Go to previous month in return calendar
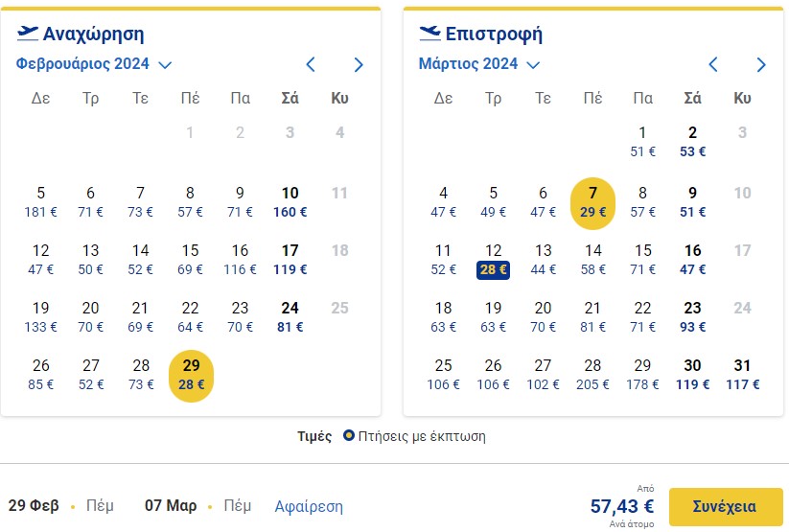The width and height of the screenshot is (789, 532). 713,64
